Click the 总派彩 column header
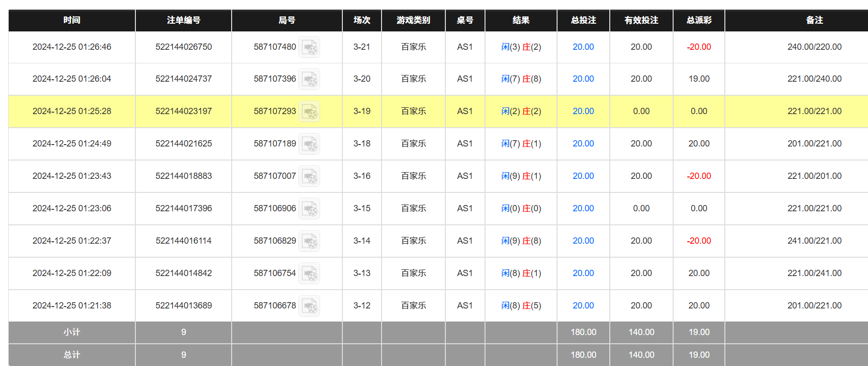The height and width of the screenshot is (366, 868). (699, 20)
